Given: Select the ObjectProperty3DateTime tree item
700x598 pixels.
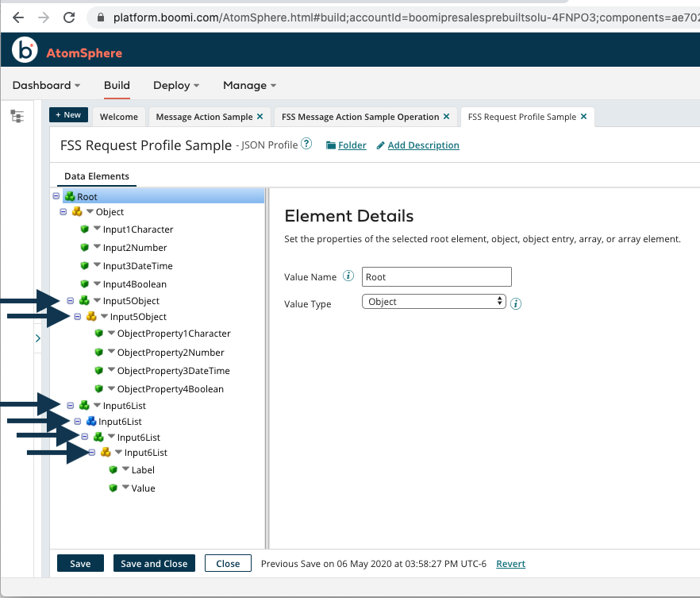Looking at the screenshot, I should tap(173, 371).
